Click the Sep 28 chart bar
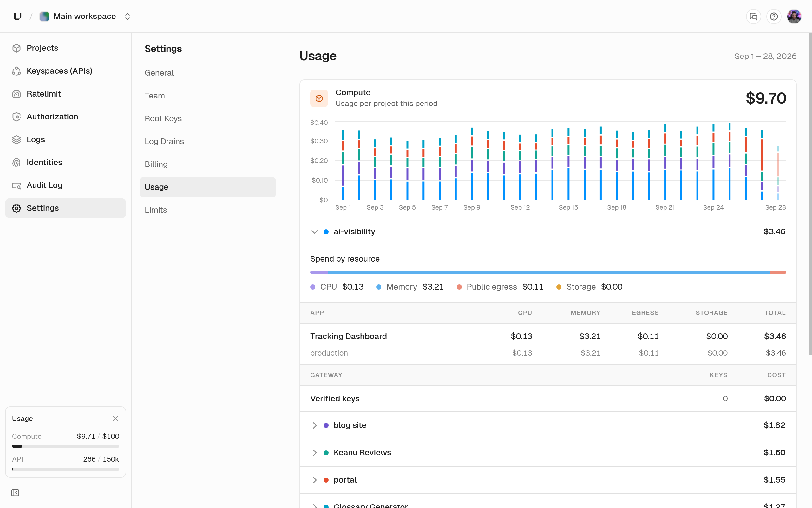The image size is (812, 508). [778, 173]
